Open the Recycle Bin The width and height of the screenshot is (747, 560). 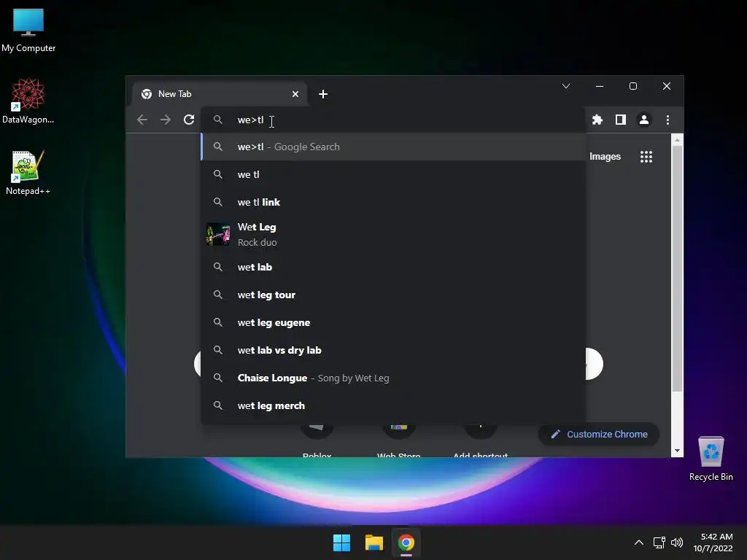pyautogui.click(x=711, y=459)
